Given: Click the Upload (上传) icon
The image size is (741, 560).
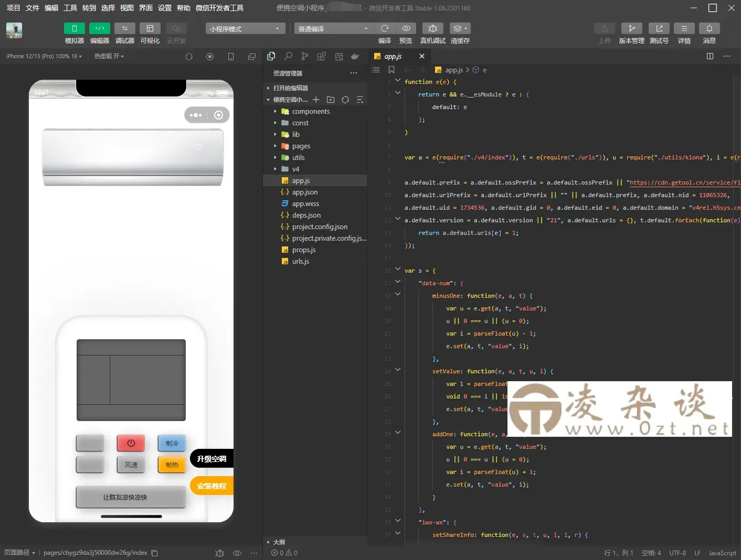Looking at the screenshot, I should 605,28.
